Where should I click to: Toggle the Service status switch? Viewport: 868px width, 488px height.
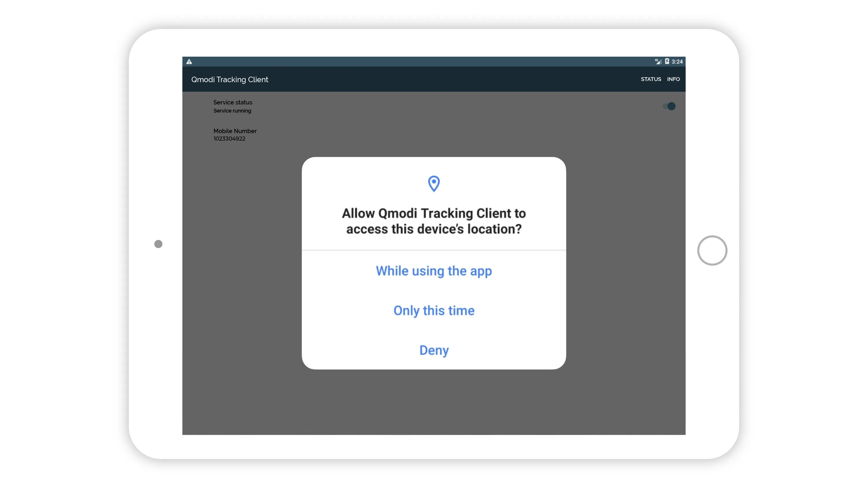[x=669, y=106]
